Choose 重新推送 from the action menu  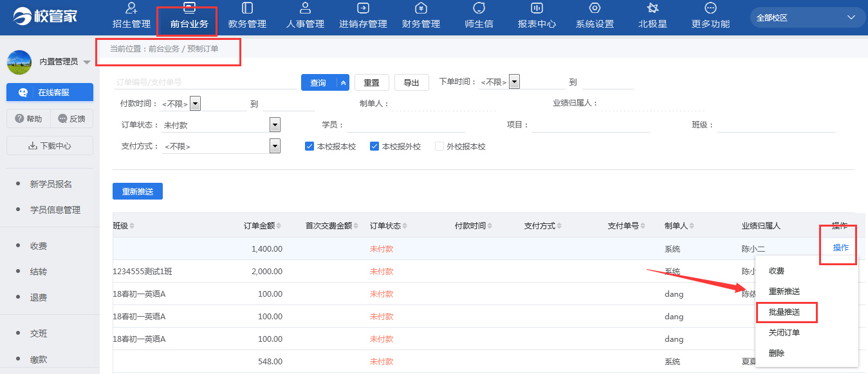tap(784, 292)
